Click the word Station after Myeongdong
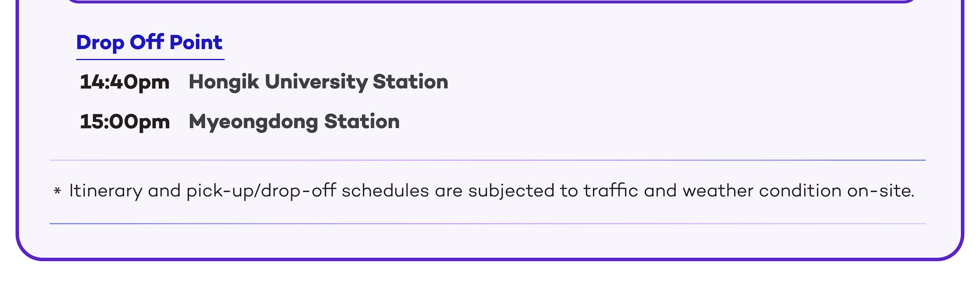Image resolution: width=980 pixels, height=288 pixels. 362,121
